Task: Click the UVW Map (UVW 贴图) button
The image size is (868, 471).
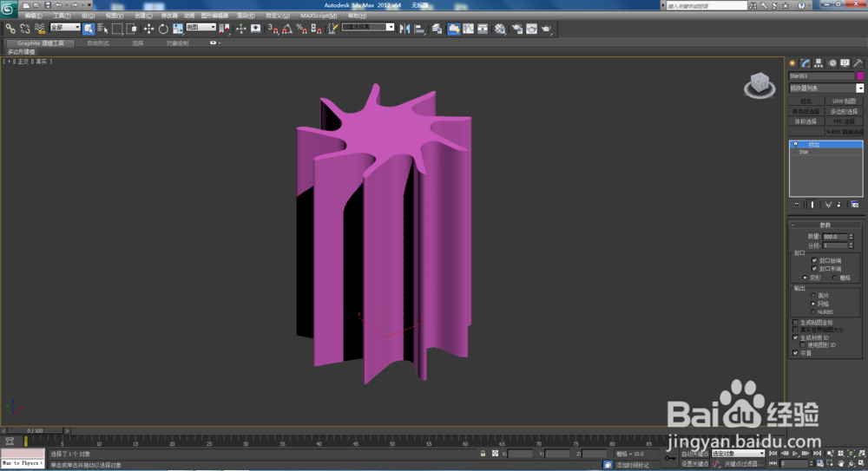Action: [x=845, y=101]
